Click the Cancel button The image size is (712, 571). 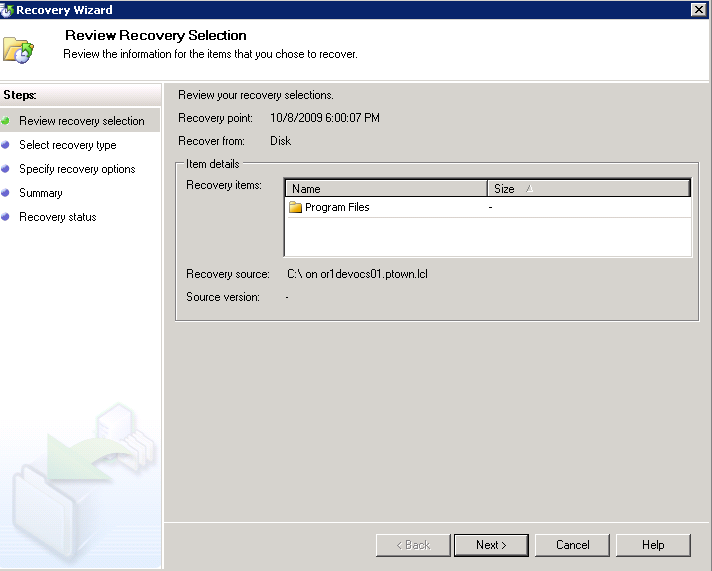(572, 545)
